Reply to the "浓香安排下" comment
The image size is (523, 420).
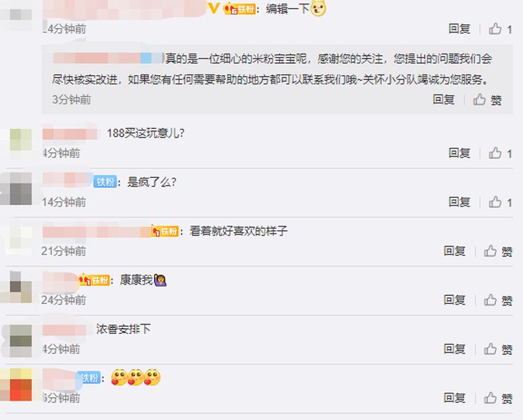(x=454, y=349)
